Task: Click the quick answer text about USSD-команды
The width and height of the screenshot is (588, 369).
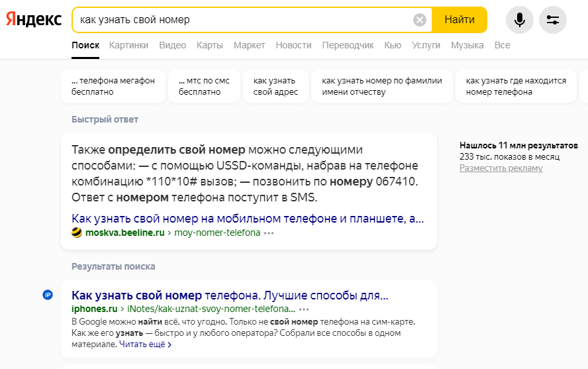Action: click(x=245, y=174)
